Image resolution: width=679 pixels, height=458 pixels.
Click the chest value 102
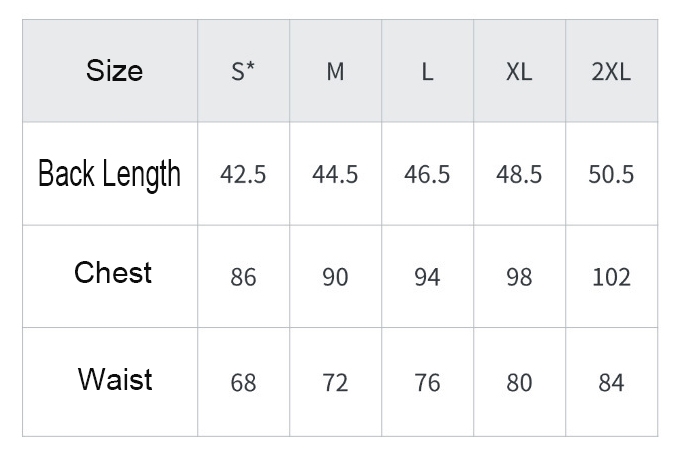coord(611,276)
